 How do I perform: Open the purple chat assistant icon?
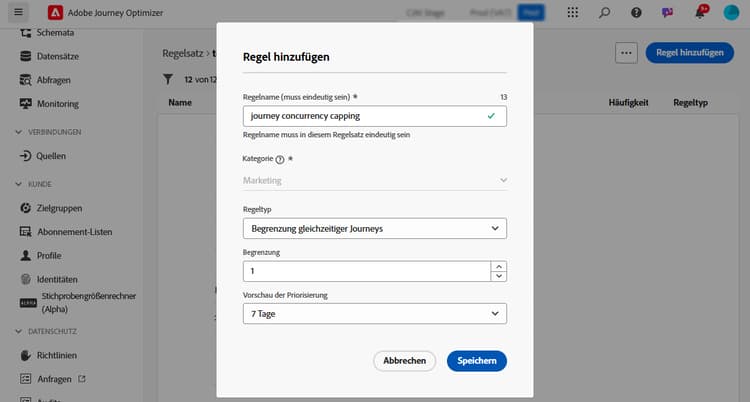pos(667,12)
